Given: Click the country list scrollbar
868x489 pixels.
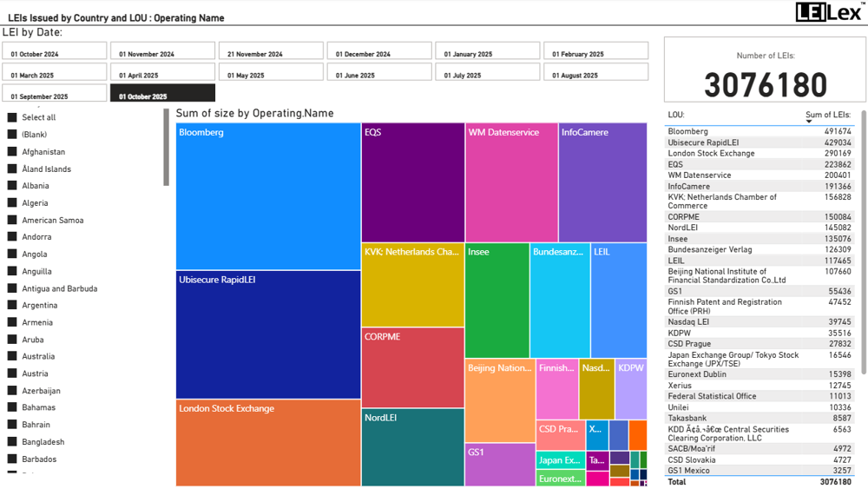Looking at the screenshot, I should click(x=167, y=148).
